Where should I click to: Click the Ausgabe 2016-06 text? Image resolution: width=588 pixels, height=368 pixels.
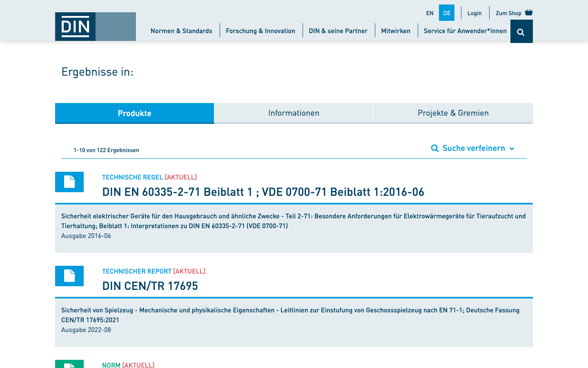(x=86, y=236)
